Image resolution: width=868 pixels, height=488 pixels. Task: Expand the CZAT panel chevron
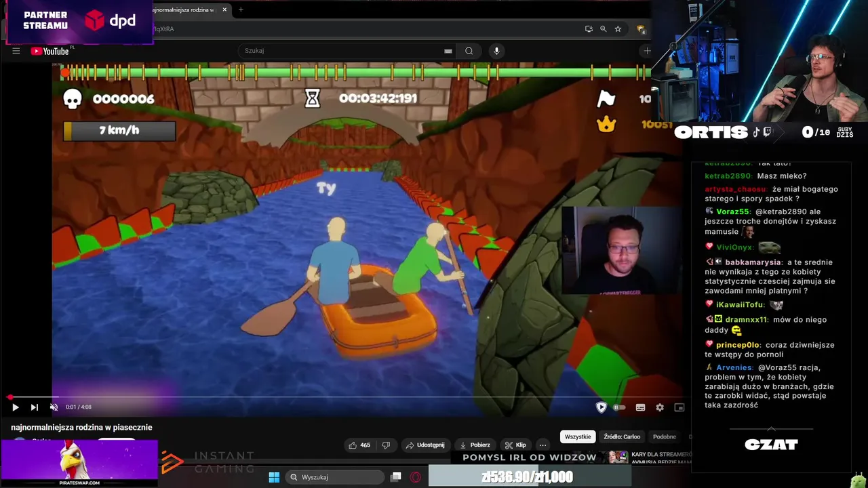click(771, 429)
